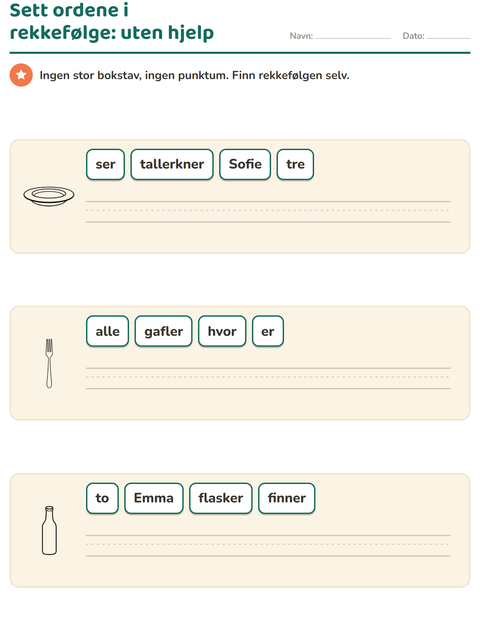
Task: Pick the 'gafler' word tile
Action: pos(164,331)
